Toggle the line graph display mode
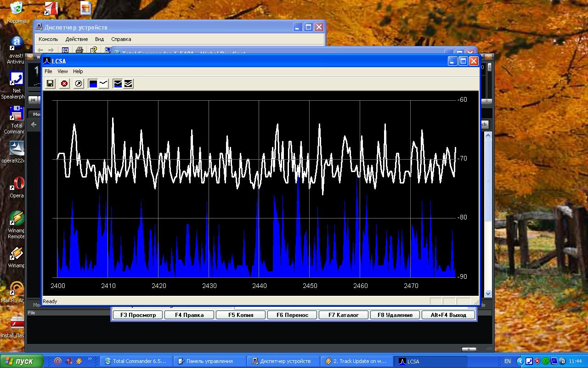 coord(103,83)
